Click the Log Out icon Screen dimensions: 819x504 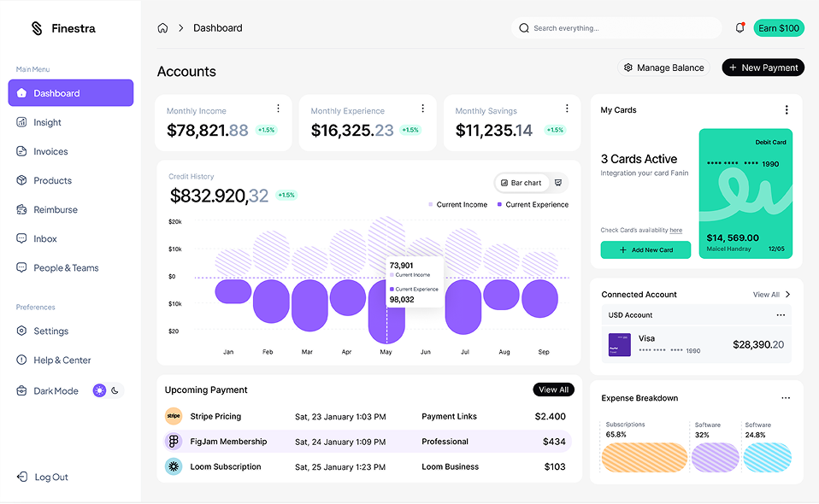[x=22, y=477]
